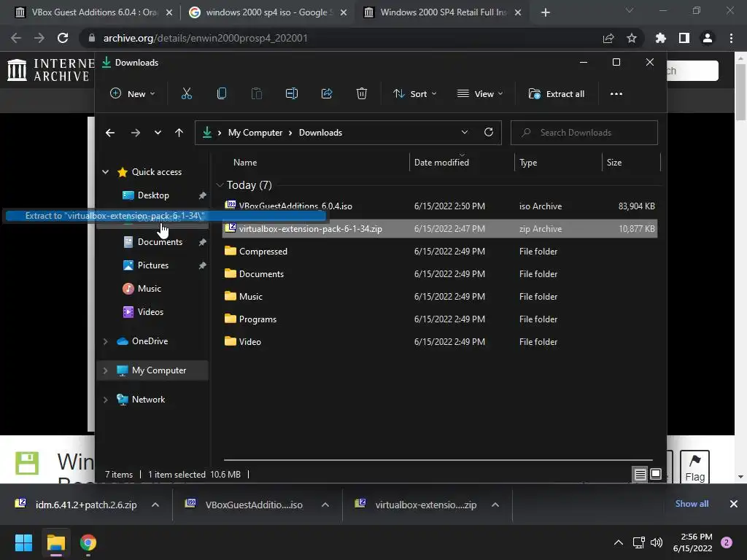The height and width of the screenshot is (560, 747).
Task: Switch to details view layout icon
Action: [x=640, y=474]
